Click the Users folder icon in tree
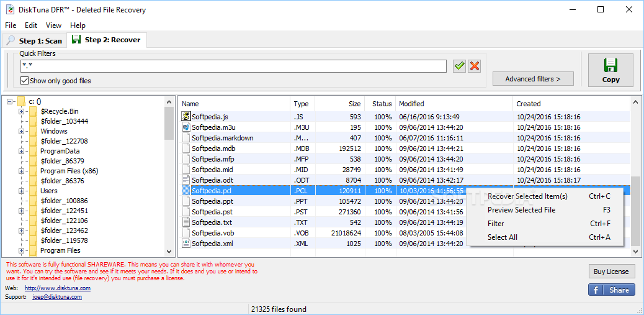The height and width of the screenshot is (315, 644). 34,191
